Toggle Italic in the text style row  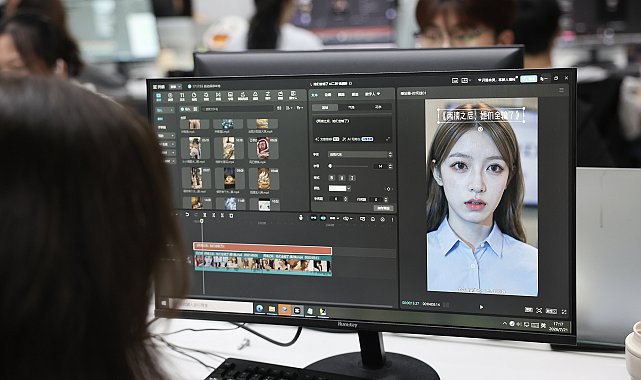point(352,178)
